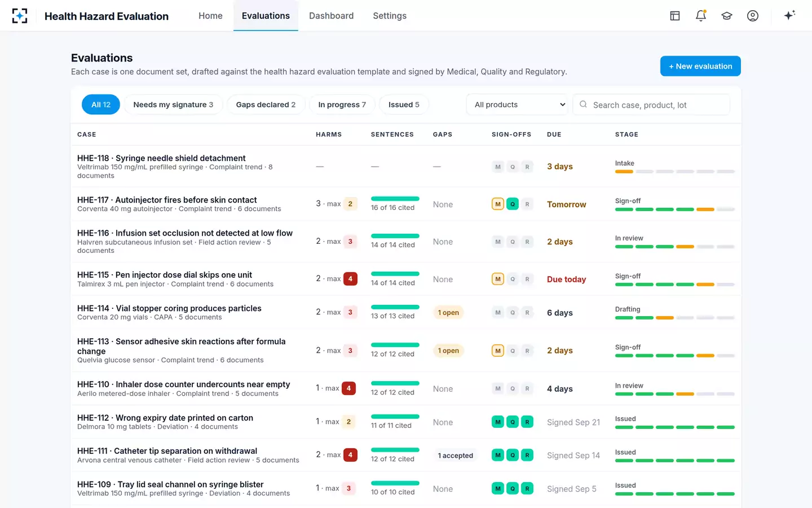Show Issued evaluations
The width and height of the screenshot is (812, 508).
(404, 104)
